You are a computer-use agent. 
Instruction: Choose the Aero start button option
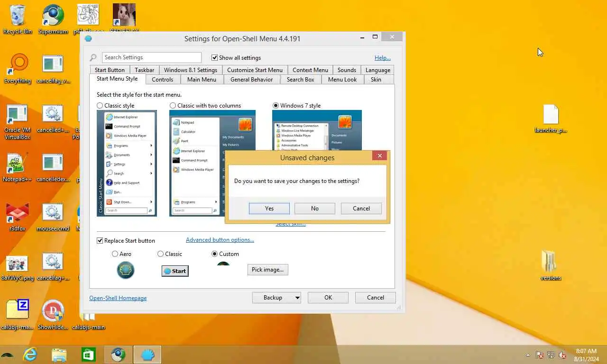(115, 254)
